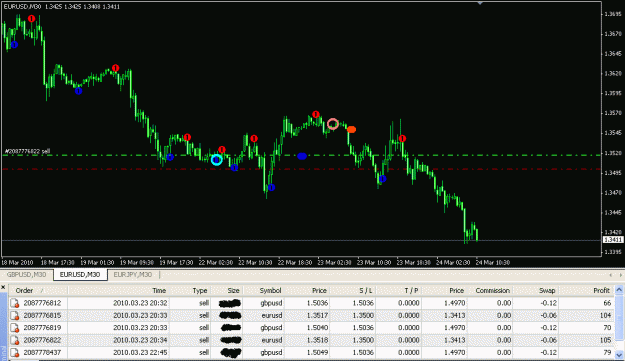The width and height of the screenshot is (625, 361).
Task: Close the terminal panel with the x
Action: (x=3, y=287)
